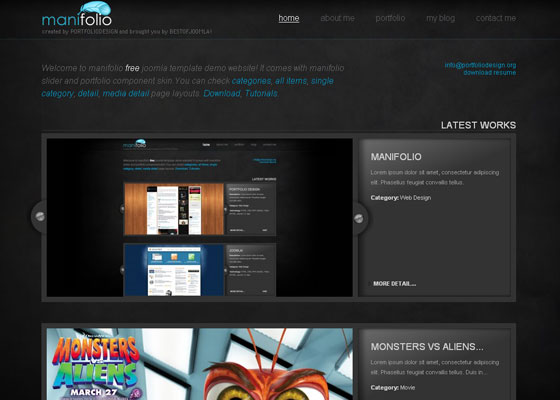The width and height of the screenshot is (560, 400).
Task: Open the about me page
Action: 338,18
